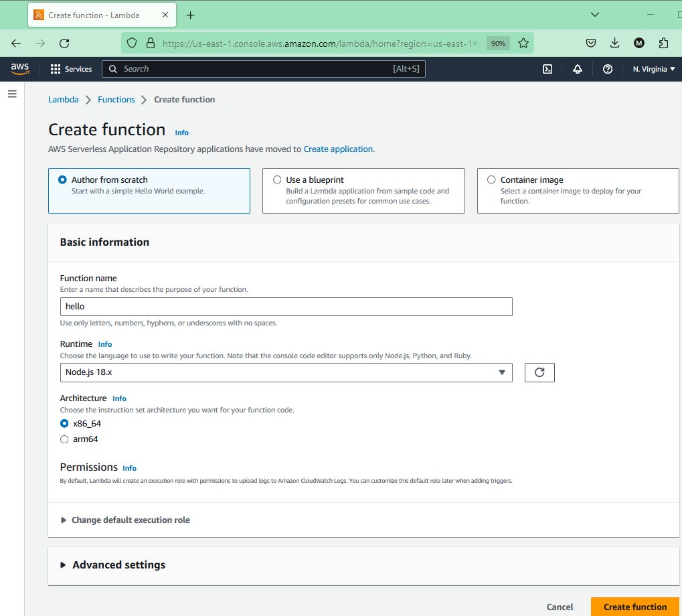
Task: Open the list all tabs chevron
Action: [x=595, y=15]
